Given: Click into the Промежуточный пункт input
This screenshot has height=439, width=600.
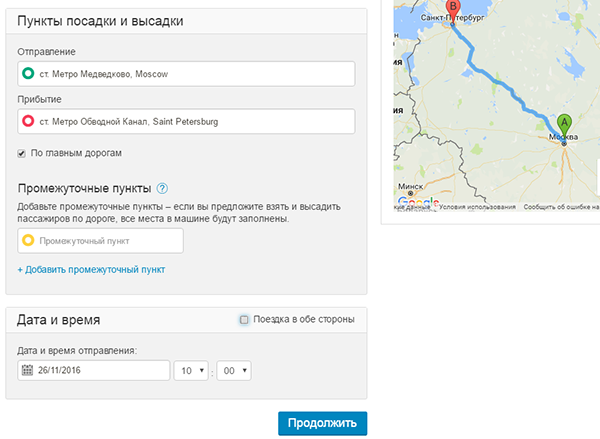Looking at the screenshot, I should [x=108, y=241].
